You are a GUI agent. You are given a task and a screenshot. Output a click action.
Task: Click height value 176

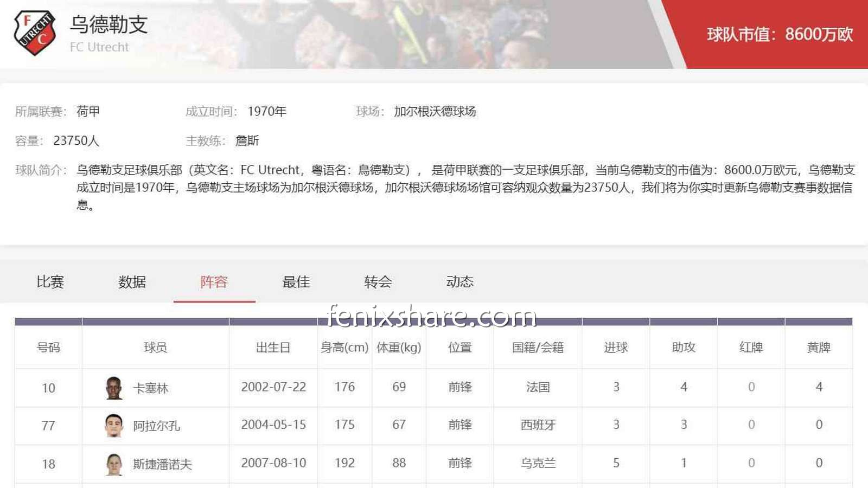point(344,387)
